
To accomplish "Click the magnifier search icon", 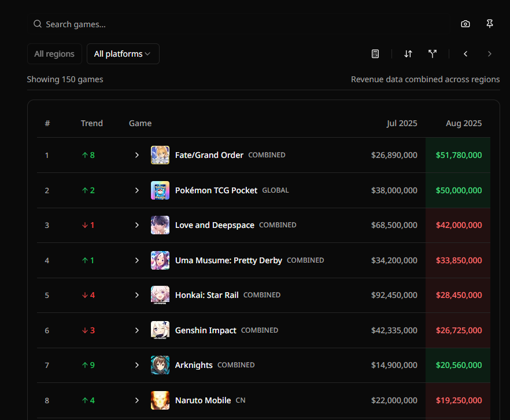I will [38, 24].
